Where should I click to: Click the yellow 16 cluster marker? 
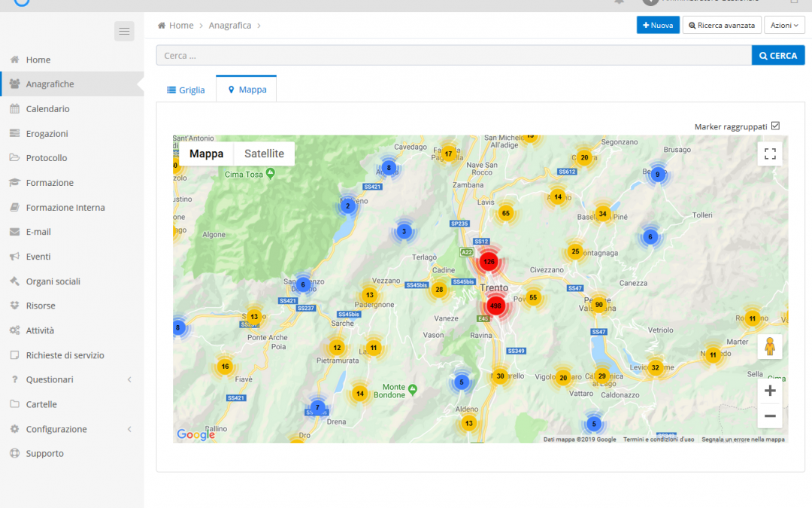225,367
